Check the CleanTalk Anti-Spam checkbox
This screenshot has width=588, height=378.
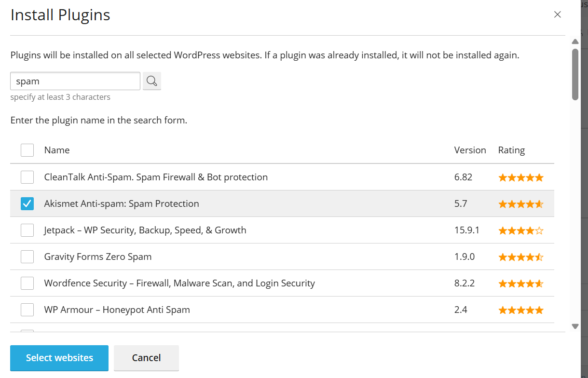(x=27, y=177)
